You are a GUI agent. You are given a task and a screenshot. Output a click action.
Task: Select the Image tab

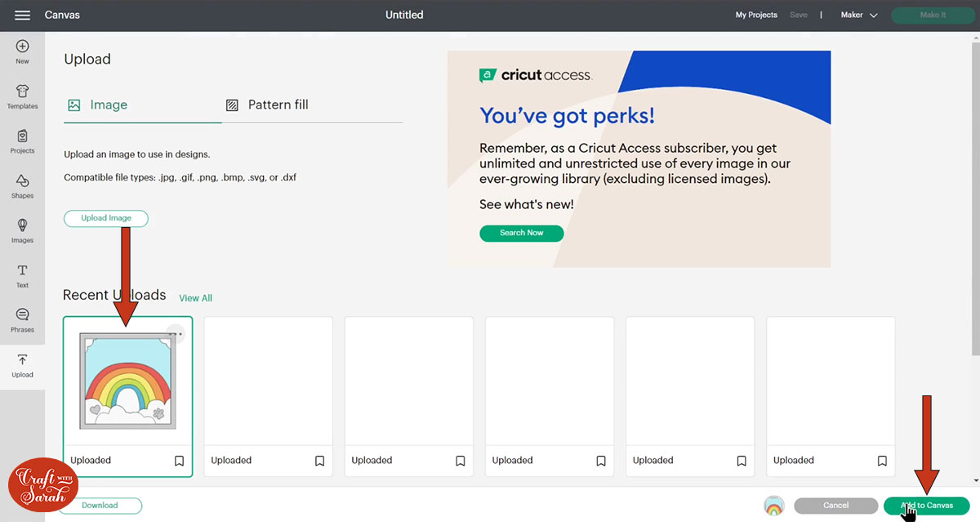98,105
